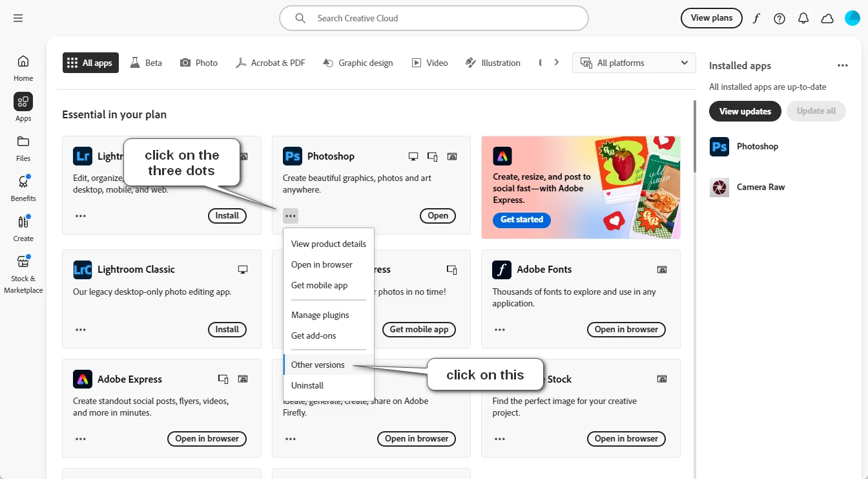The width and height of the screenshot is (868, 479).
Task: Open the Help question mark icon
Action: click(x=780, y=19)
